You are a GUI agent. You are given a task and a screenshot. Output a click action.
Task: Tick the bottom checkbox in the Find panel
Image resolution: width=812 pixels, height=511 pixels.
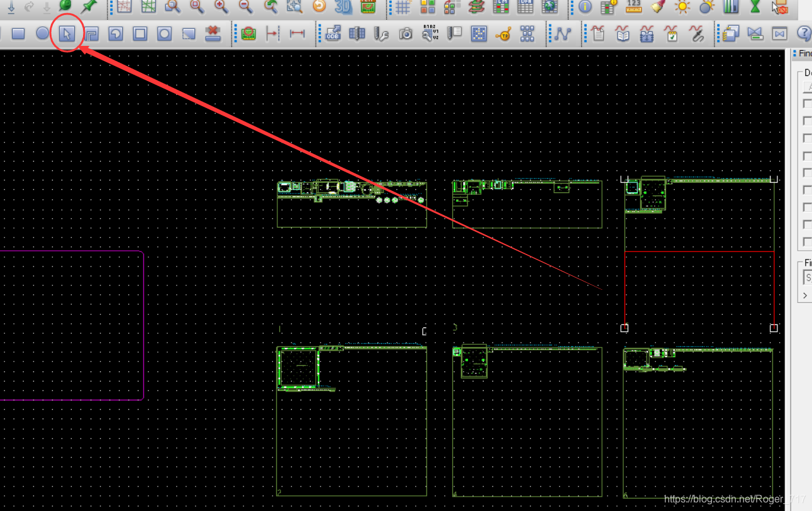coord(808,242)
